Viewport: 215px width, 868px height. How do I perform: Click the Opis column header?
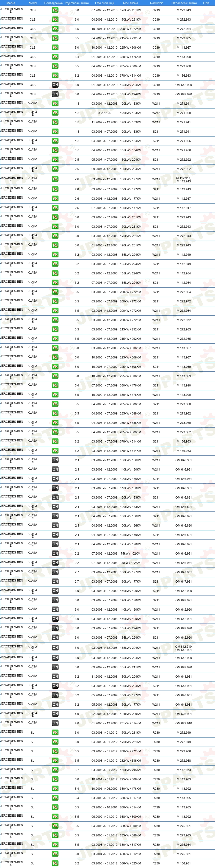206,3
